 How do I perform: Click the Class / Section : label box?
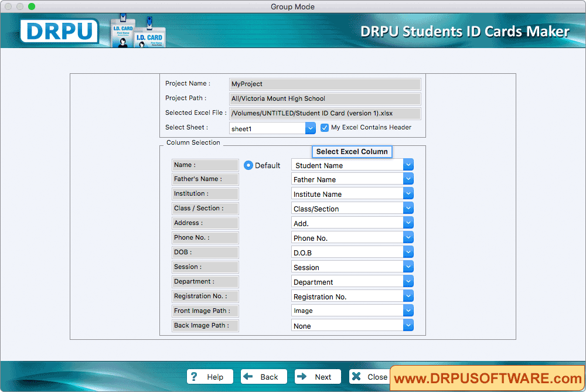tap(205, 208)
